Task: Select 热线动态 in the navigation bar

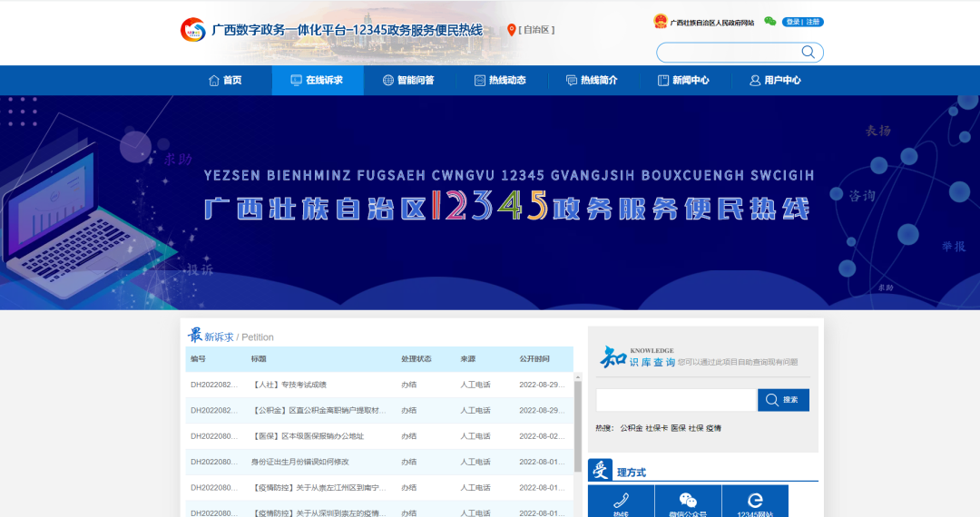Action: pyautogui.click(x=500, y=80)
